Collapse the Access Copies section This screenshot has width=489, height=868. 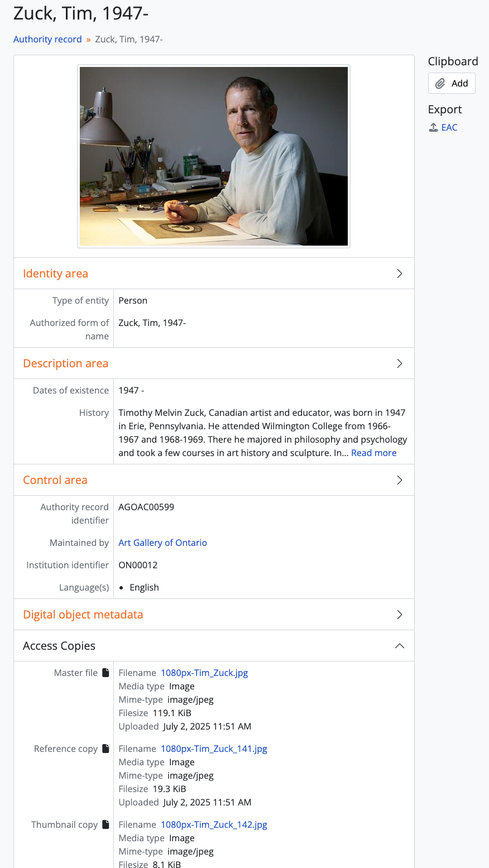click(x=400, y=646)
